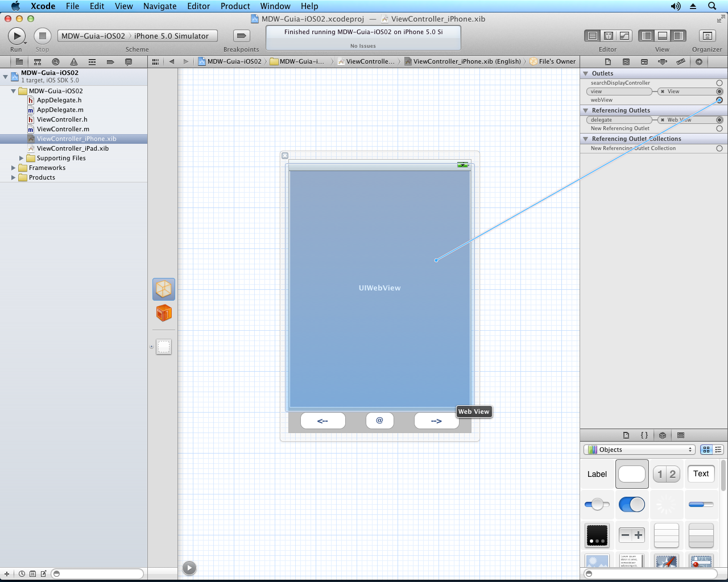Switch object library to list view
Image resolution: width=728 pixels, height=582 pixels.
click(718, 450)
